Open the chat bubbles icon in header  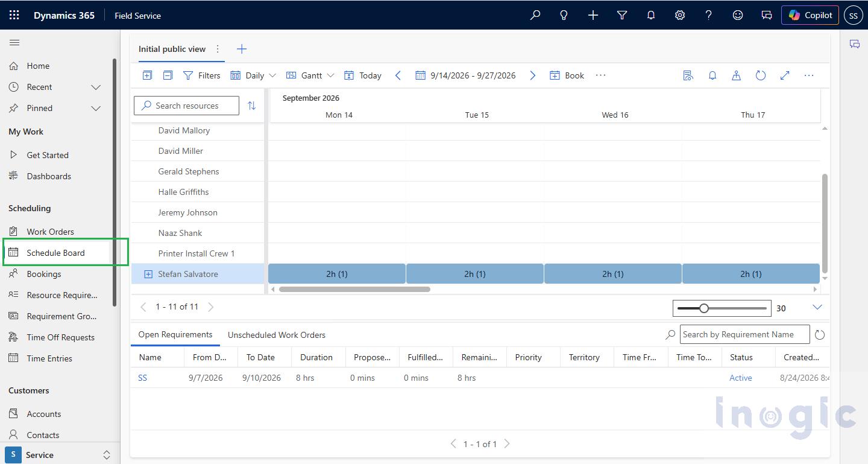tap(766, 15)
